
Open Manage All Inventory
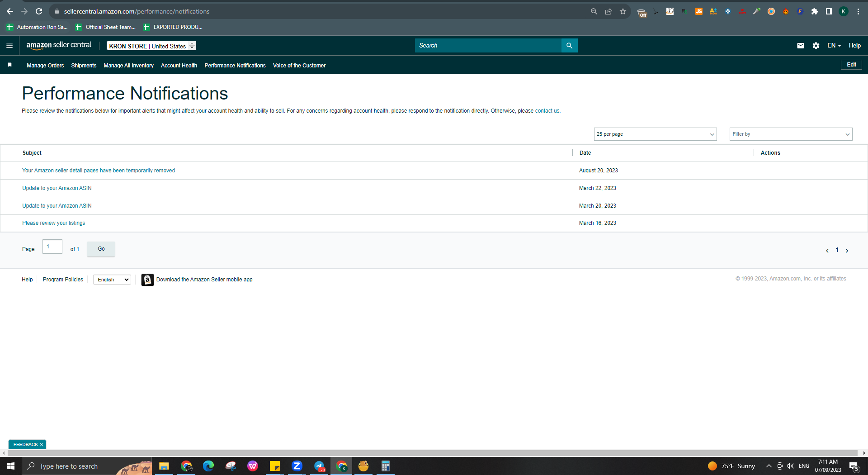[x=129, y=66]
